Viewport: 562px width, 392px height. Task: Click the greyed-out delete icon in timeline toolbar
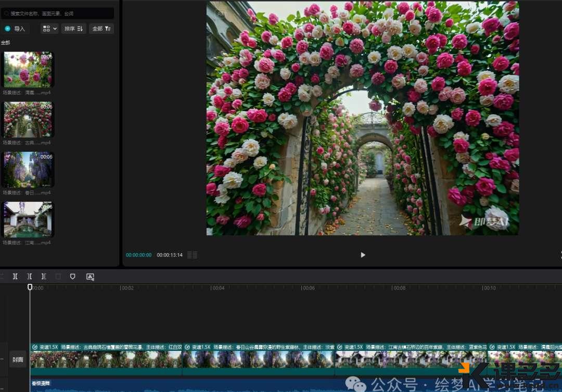[x=58, y=277]
